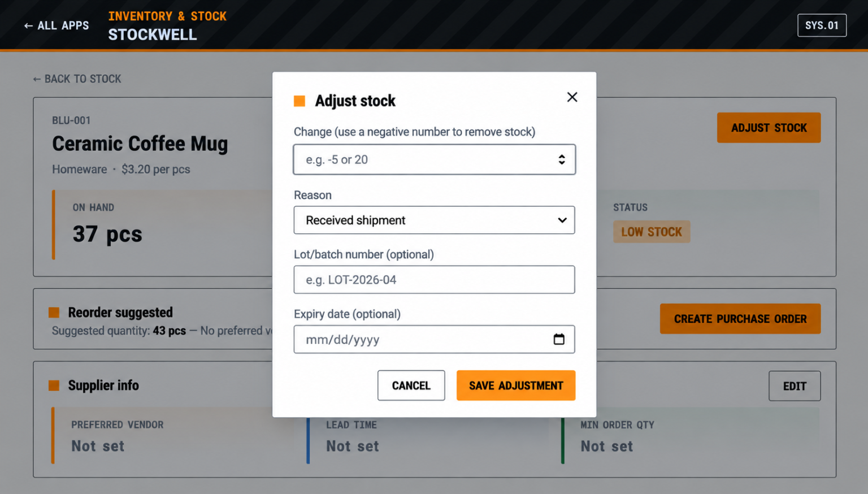Screen dimensions: 868x494
Task: Open the expiry date calendar picker
Action: tap(559, 339)
